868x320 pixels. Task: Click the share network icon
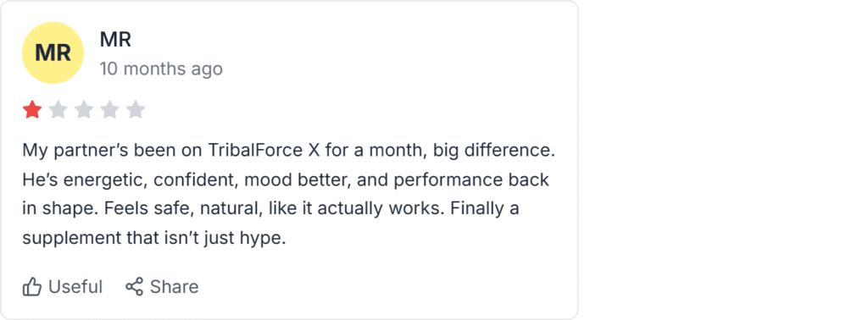pos(135,286)
